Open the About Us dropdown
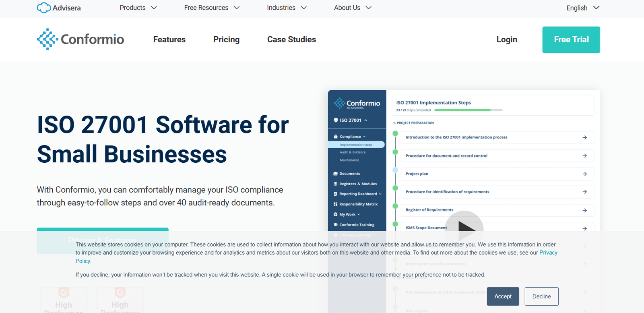The height and width of the screenshot is (313, 644). (353, 8)
